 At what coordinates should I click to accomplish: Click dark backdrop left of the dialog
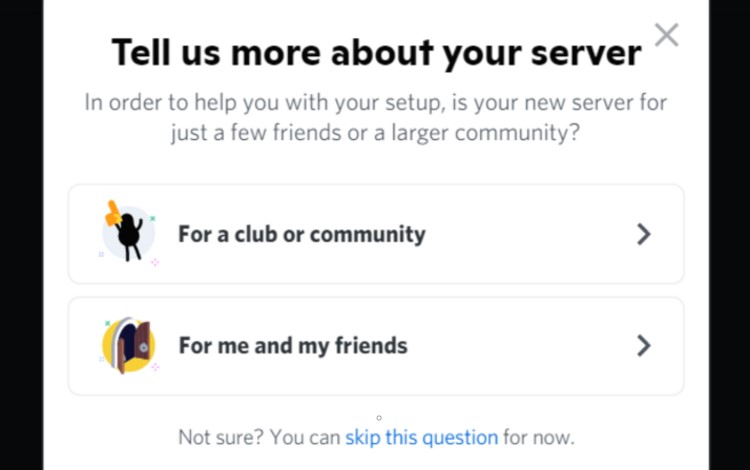click(x=20, y=235)
